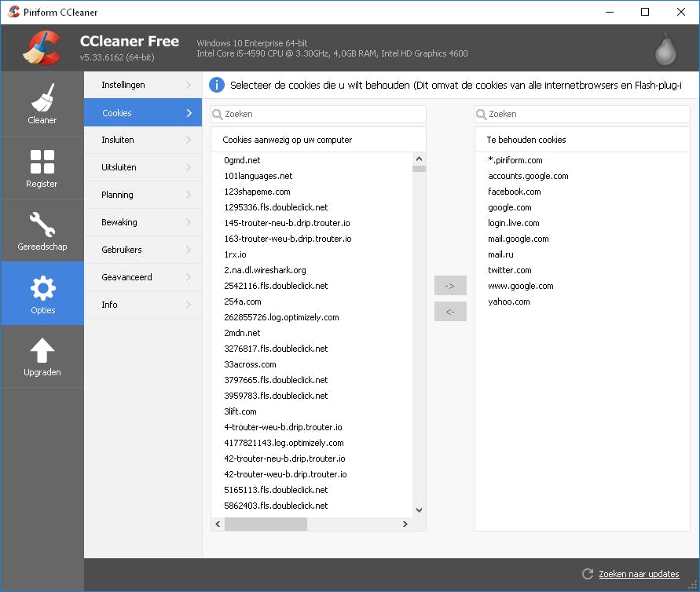700x592 pixels.
Task: Click horizontal scrollbar thumb of cookie list
Action: [x=266, y=524]
